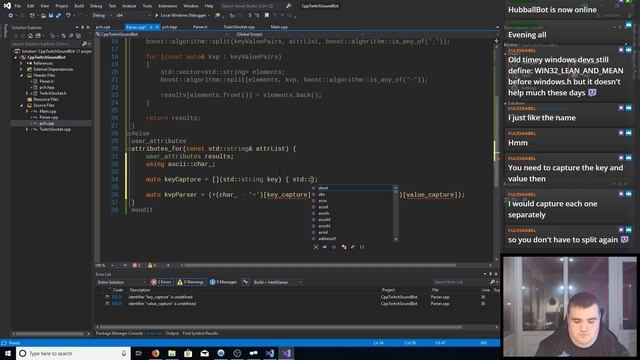Open the Find Symbol Results tab
640x360 pixels.
(200, 333)
